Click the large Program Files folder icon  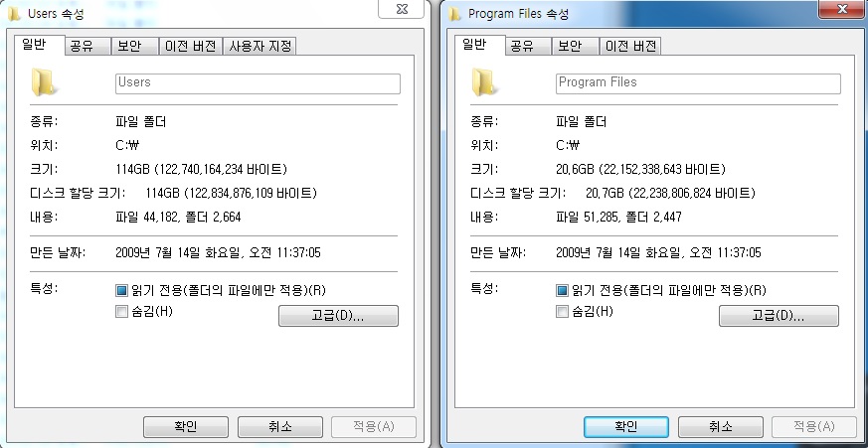[x=484, y=81]
